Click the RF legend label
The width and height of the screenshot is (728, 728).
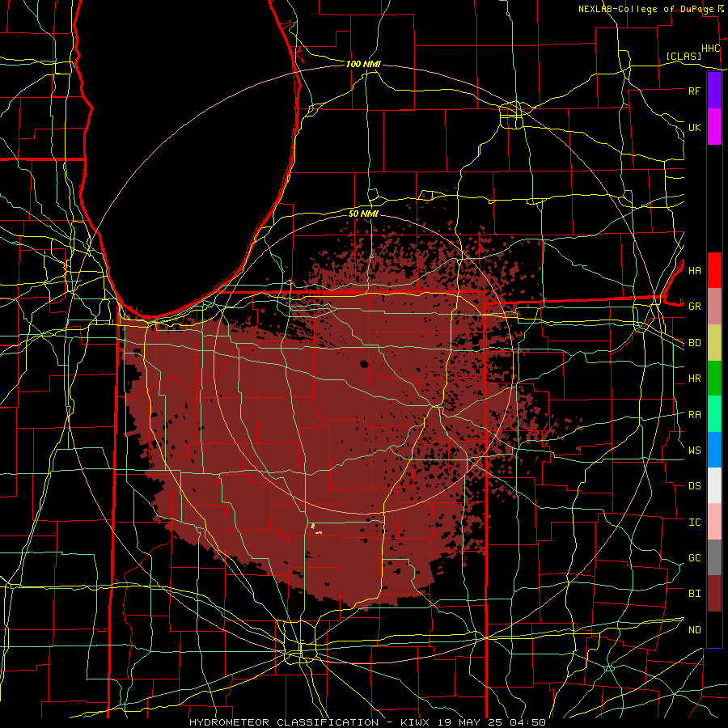pyautogui.click(x=694, y=91)
